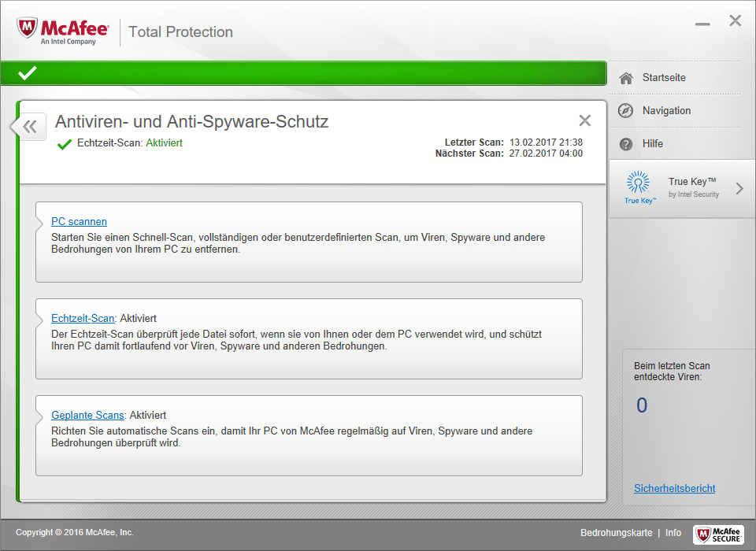The image size is (756, 551).
Task: Click the True Key sunburst icon
Action: point(637,183)
